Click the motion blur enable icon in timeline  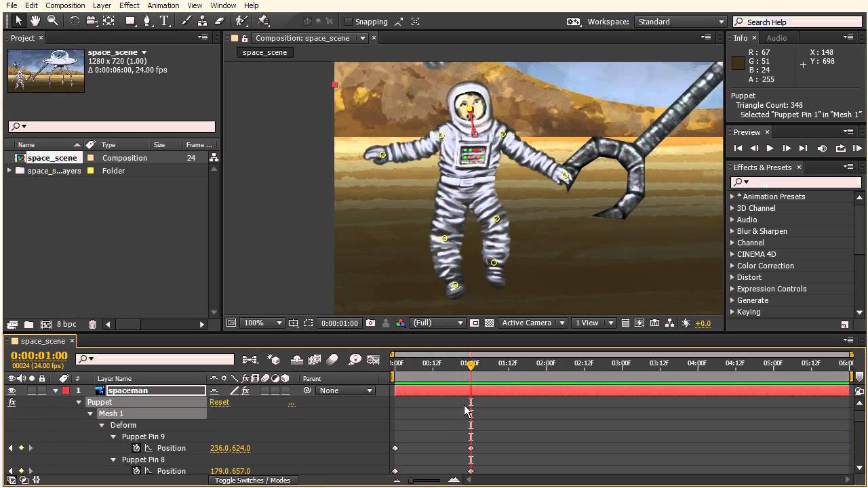pyautogui.click(x=332, y=360)
